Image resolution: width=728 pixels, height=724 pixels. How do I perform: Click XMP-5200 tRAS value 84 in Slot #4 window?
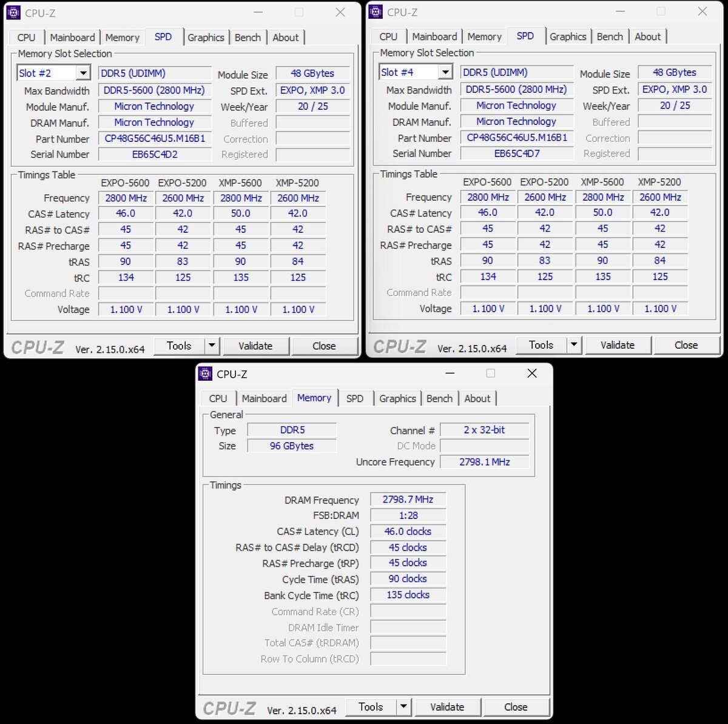[x=660, y=260]
